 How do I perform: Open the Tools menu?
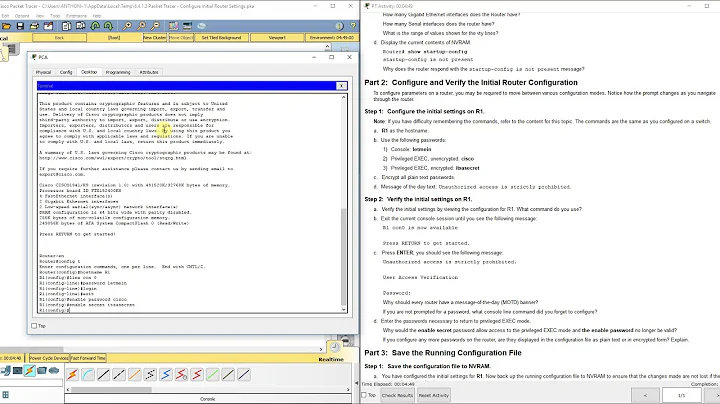(55, 16)
